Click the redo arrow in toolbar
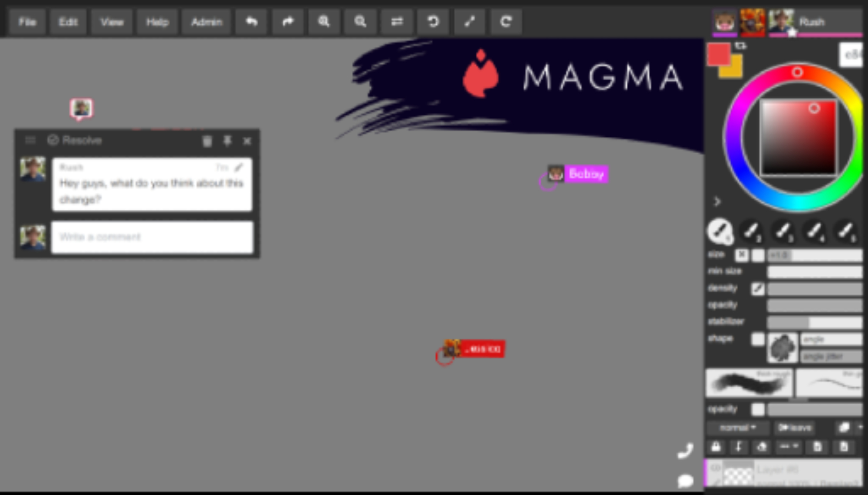 click(x=288, y=22)
